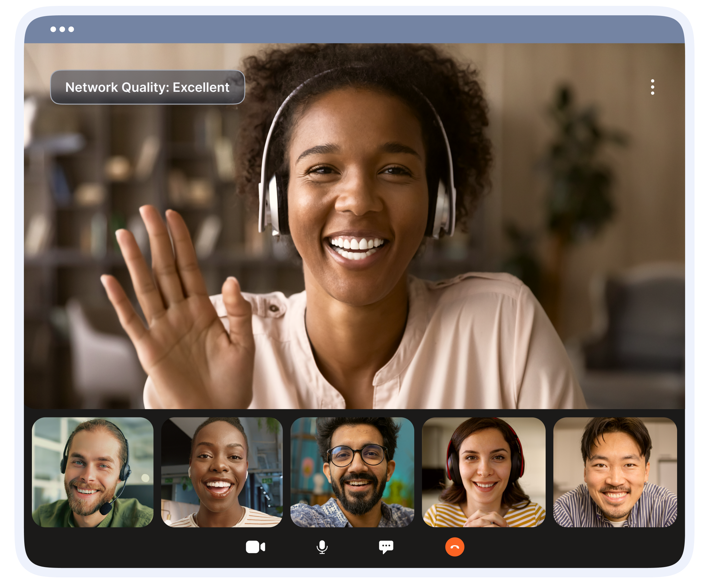Image resolution: width=709 pixels, height=588 pixels.
Task: Select thumbnail of bearded man with headset
Action: [92, 472]
